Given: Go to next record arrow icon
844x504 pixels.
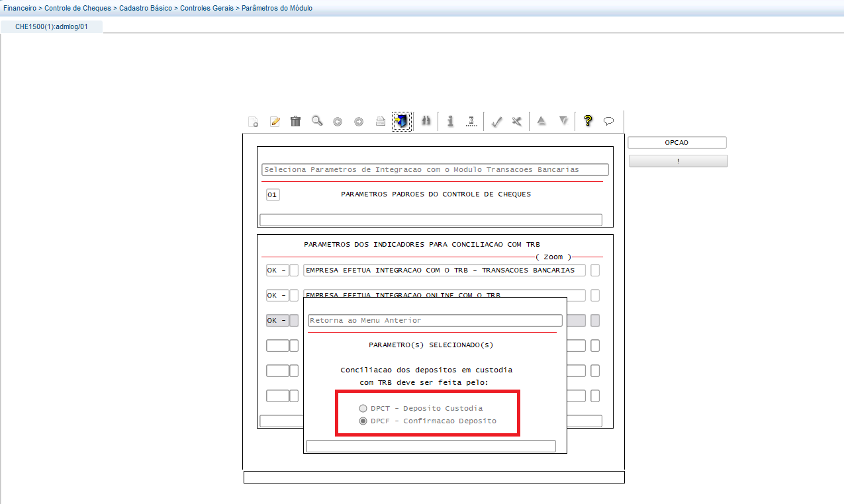Looking at the screenshot, I should 359,122.
